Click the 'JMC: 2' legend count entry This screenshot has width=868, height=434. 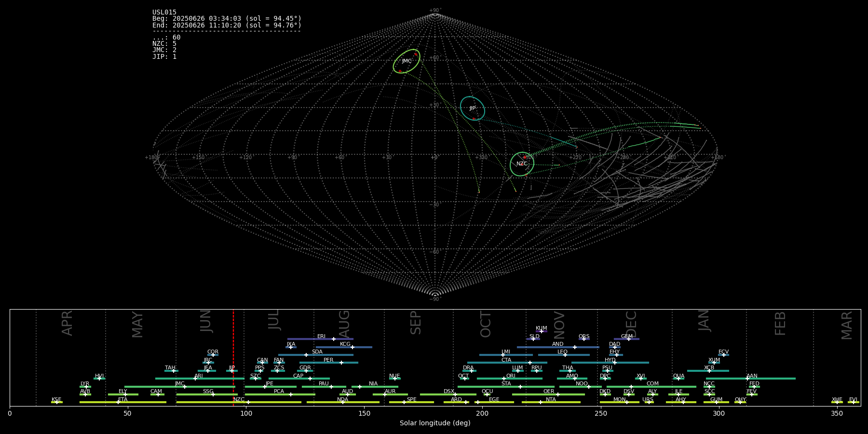point(164,50)
